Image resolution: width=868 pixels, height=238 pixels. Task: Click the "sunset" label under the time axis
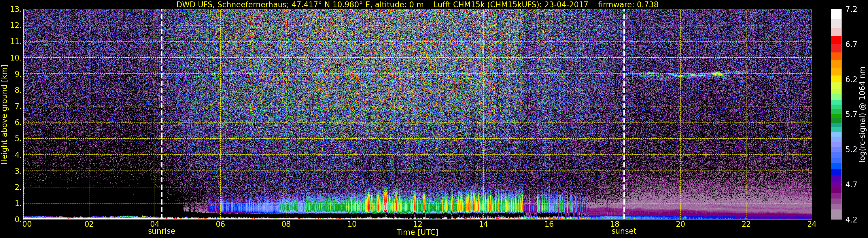coord(624,231)
